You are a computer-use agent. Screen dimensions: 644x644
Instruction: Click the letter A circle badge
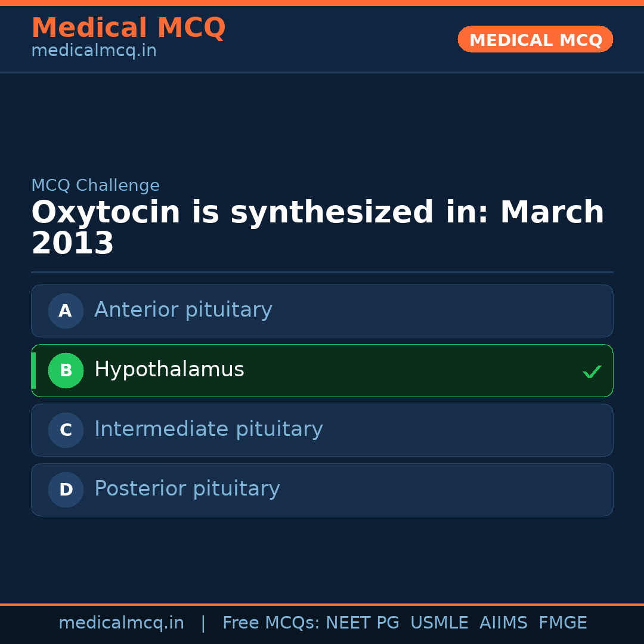(x=66, y=311)
